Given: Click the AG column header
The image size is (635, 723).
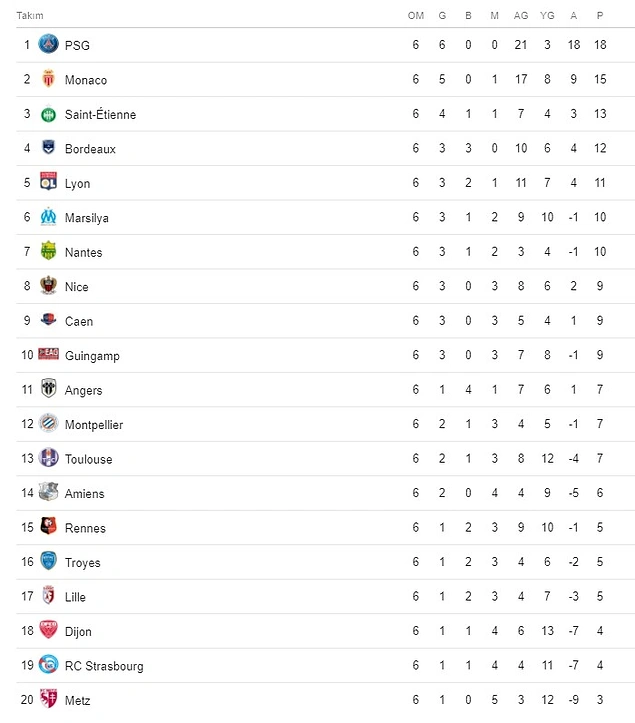Looking at the screenshot, I should click(x=521, y=16).
